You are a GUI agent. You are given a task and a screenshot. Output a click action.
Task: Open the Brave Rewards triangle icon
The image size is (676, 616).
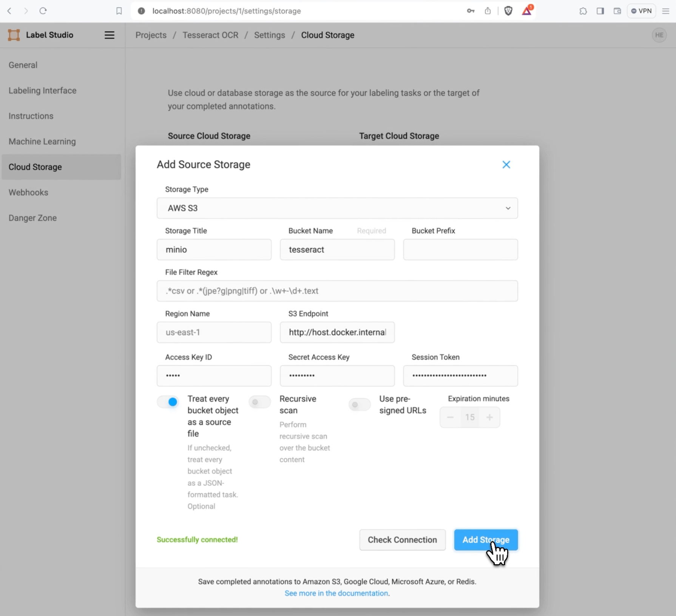[x=527, y=11]
